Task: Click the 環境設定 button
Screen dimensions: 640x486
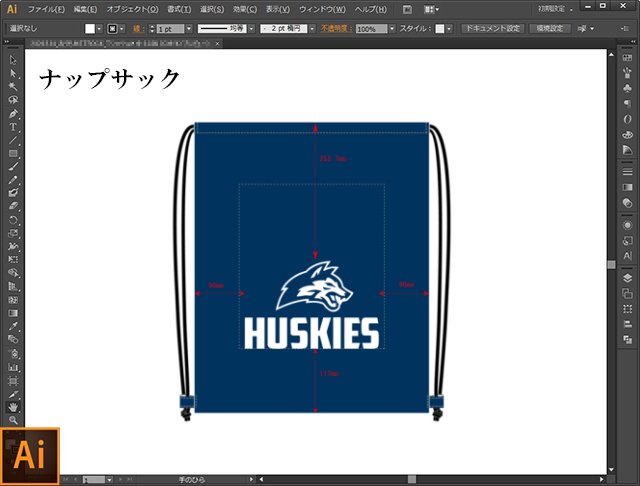Action: pos(550,29)
